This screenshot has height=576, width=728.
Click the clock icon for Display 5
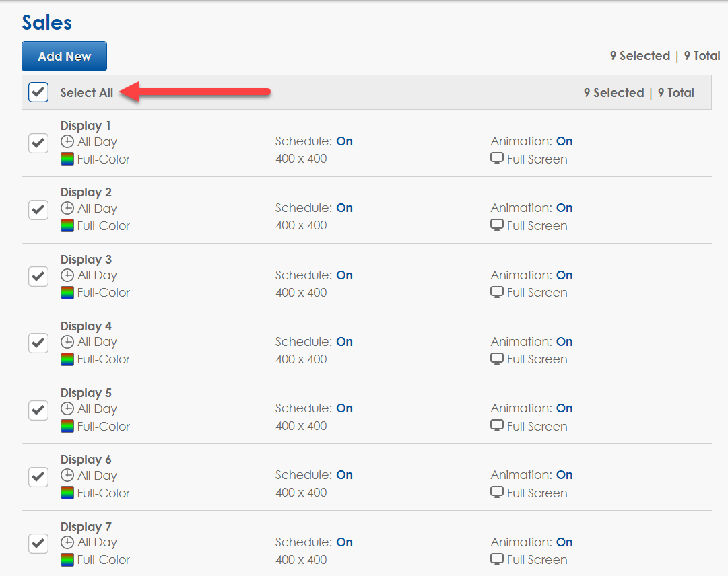pyautogui.click(x=67, y=408)
